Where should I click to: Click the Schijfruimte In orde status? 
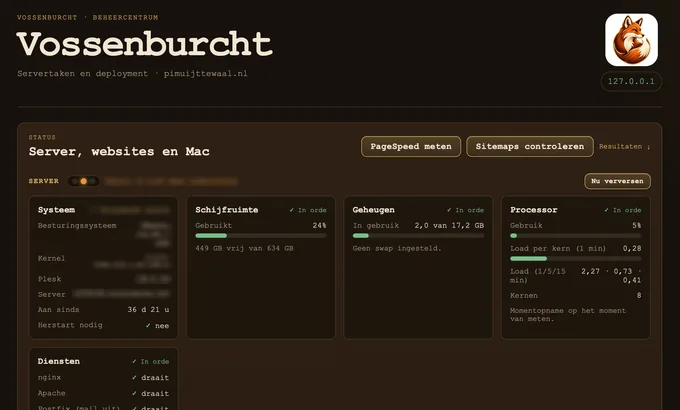[x=308, y=210]
